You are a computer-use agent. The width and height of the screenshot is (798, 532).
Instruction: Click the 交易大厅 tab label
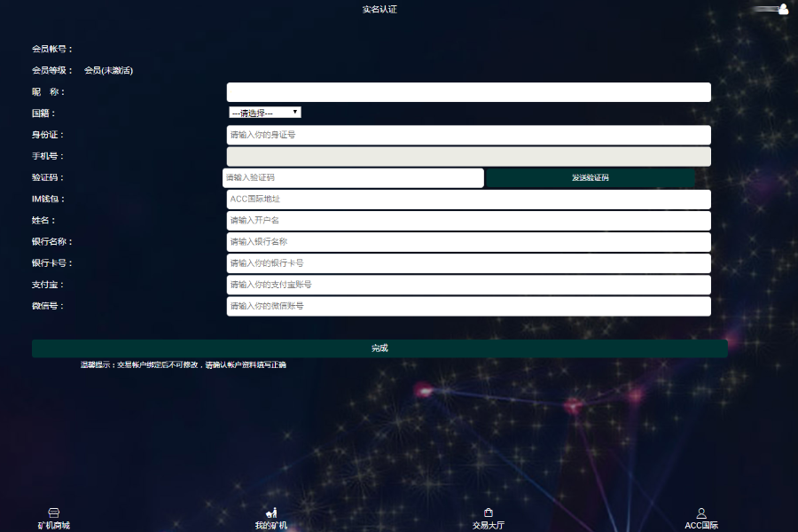click(488, 525)
